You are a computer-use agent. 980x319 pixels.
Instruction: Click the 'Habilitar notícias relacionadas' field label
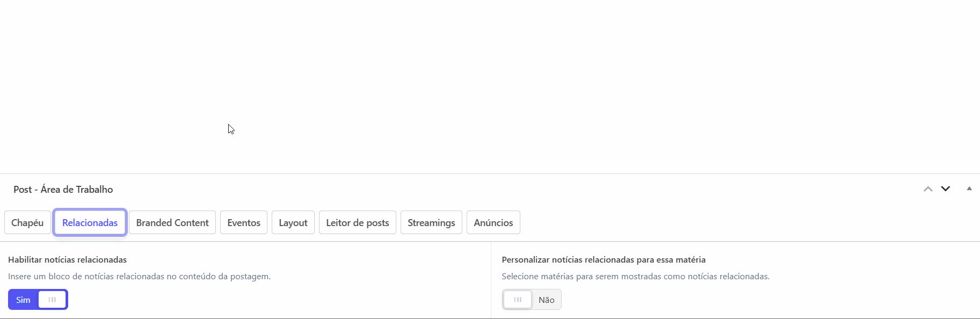pyautogui.click(x=68, y=260)
